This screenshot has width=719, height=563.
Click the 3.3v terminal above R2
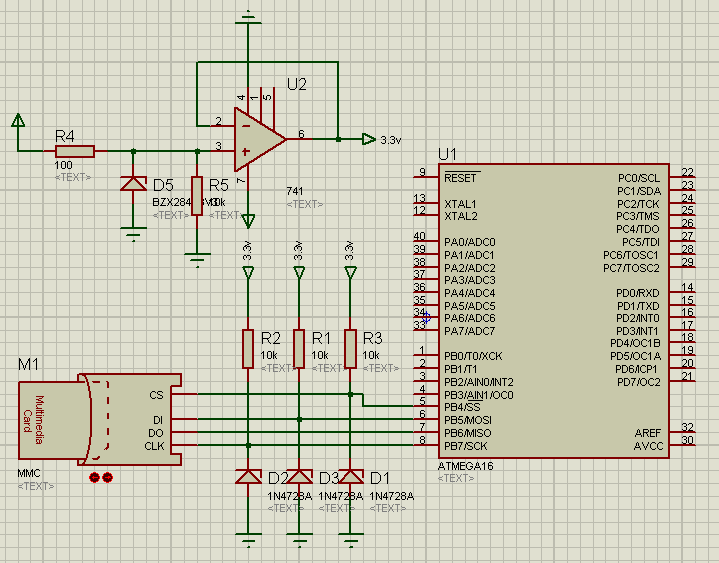248,273
